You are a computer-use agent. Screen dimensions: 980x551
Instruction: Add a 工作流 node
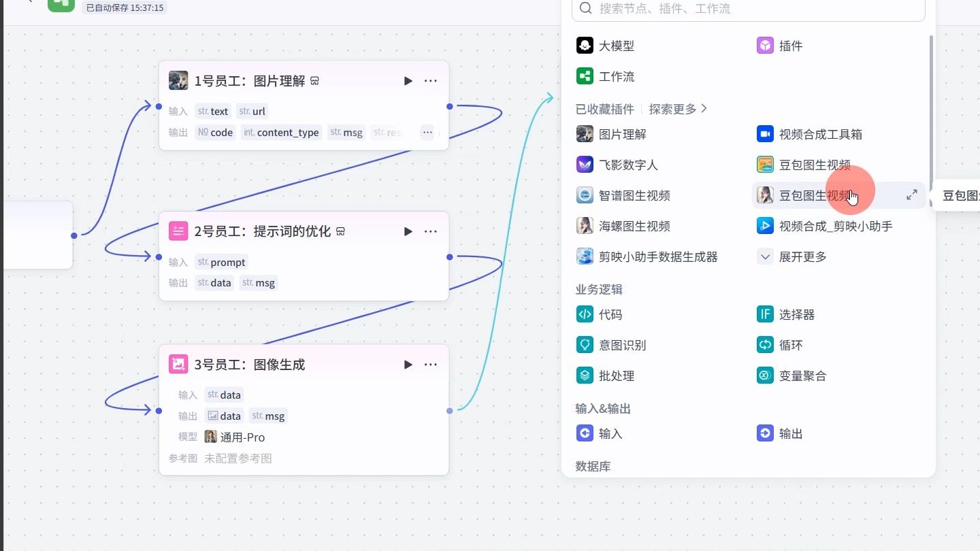[x=605, y=76]
